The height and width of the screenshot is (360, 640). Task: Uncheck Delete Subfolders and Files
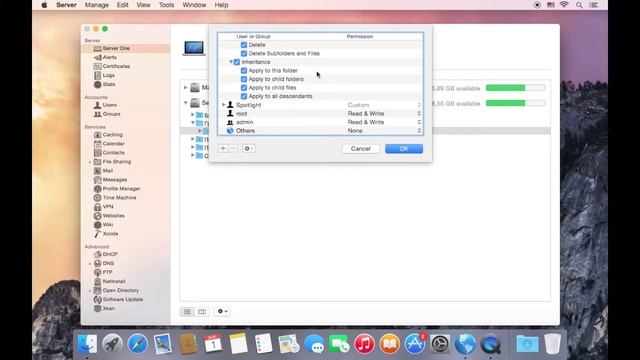pos(244,53)
